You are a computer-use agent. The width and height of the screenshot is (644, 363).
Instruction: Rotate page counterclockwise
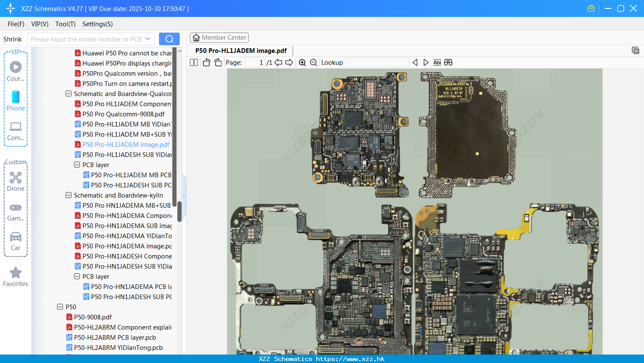(x=206, y=63)
